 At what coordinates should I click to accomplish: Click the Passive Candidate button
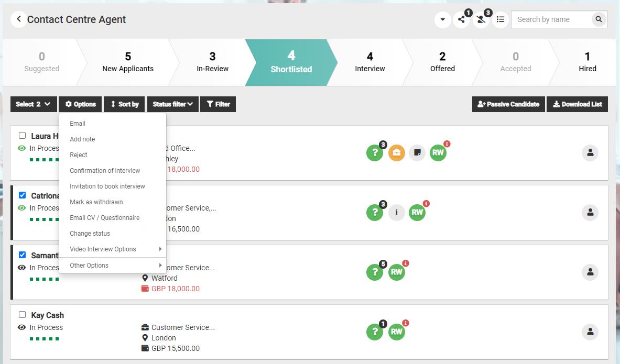(508, 104)
